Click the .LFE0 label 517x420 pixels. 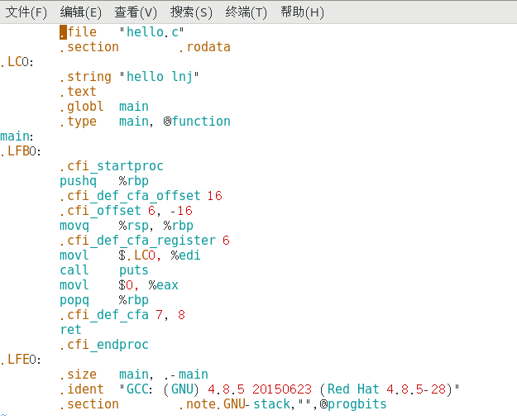(x=18, y=360)
